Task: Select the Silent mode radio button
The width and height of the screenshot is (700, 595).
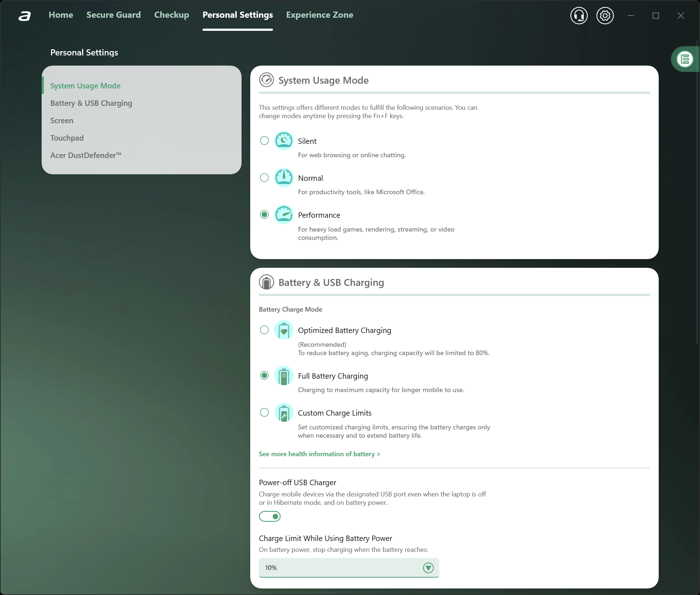Action: [x=264, y=141]
